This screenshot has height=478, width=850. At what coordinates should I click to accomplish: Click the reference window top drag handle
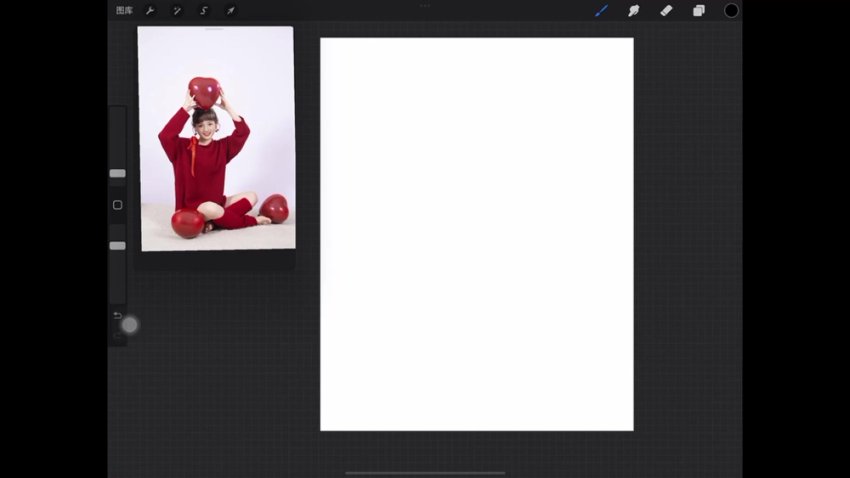pyautogui.click(x=215, y=29)
